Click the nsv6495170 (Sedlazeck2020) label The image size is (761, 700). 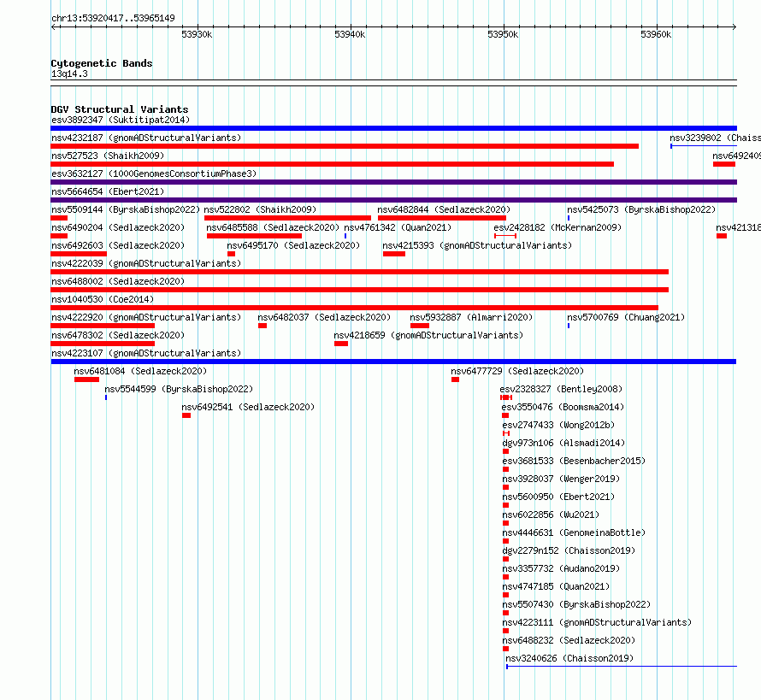[x=293, y=245]
